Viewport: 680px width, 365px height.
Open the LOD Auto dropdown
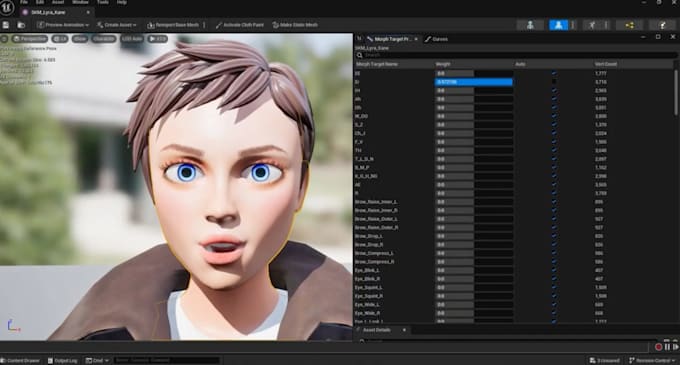[x=132, y=39]
